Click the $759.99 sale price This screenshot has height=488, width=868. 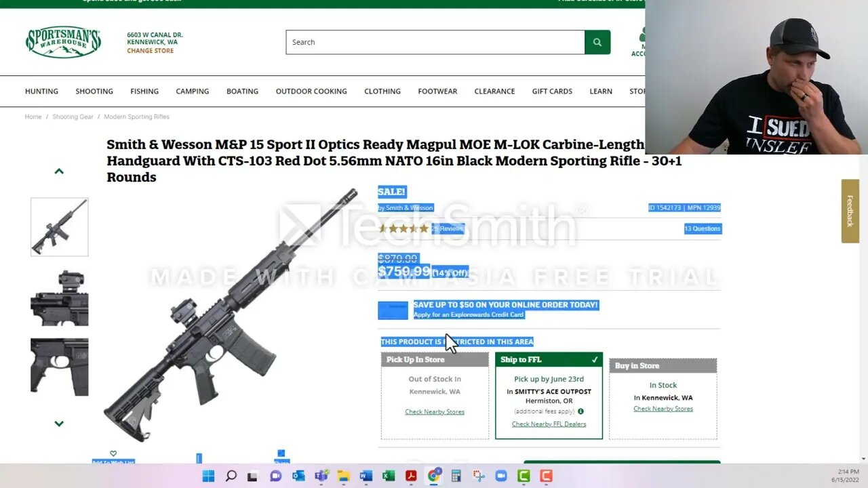point(404,272)
